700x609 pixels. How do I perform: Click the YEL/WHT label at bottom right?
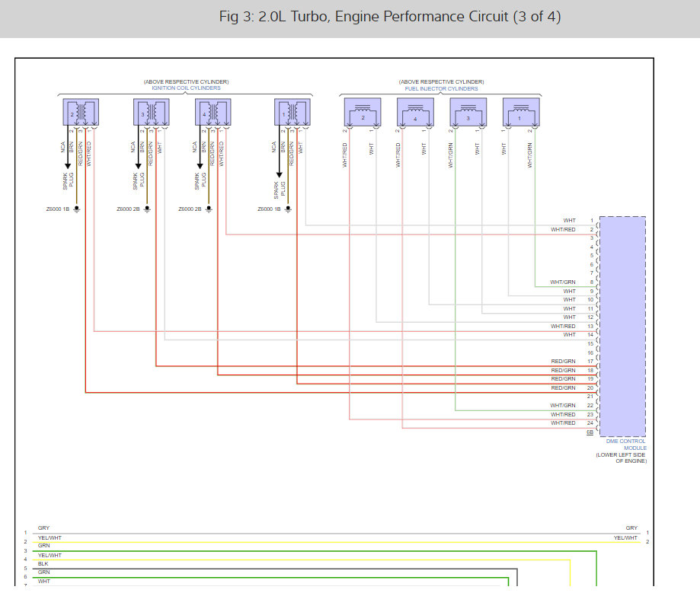tap(625, 537)
